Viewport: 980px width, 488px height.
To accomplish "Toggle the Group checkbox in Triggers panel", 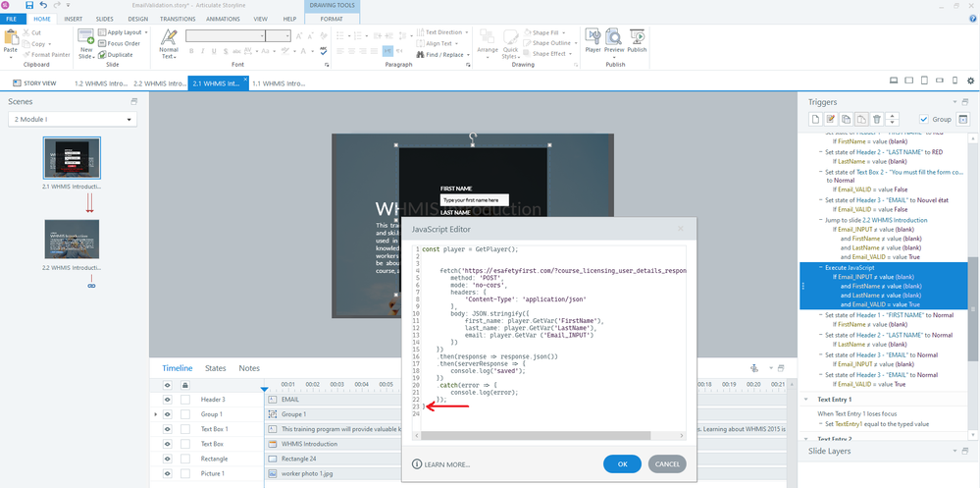I will [x=923, y=119].
